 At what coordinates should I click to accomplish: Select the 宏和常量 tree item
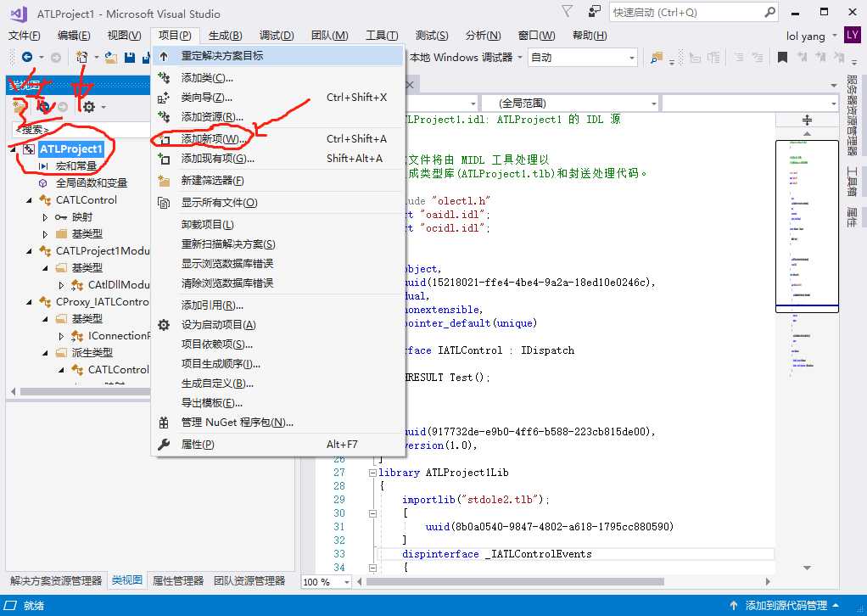(76, 166)
